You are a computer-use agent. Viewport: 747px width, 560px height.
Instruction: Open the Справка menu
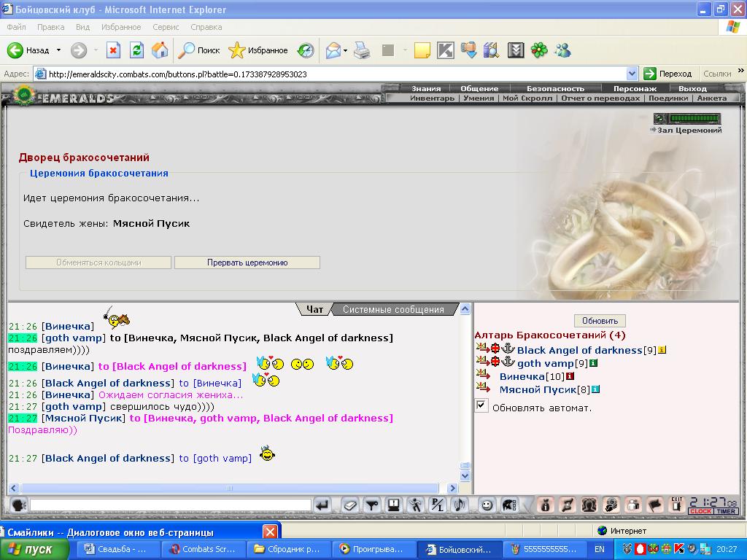click(206, 27)
